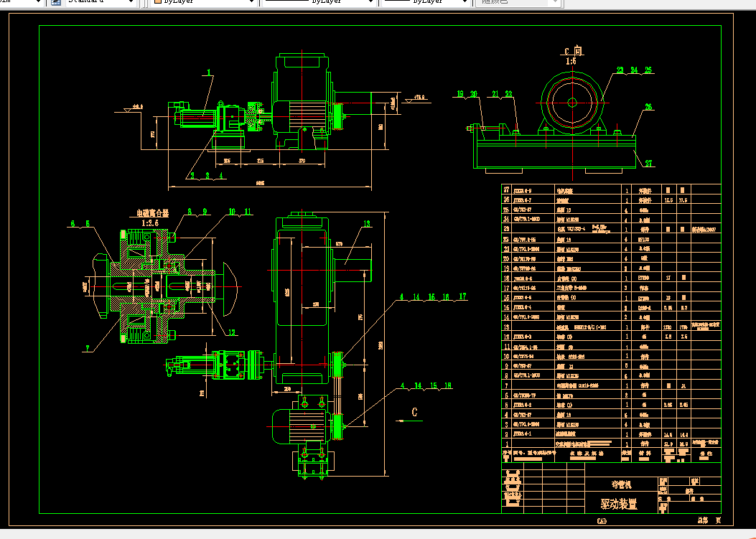Image resolution: width=756 pixels, height=539 pixels.
Task: Open the ByLayer linetype dropdown
Action: coord(370,2)
